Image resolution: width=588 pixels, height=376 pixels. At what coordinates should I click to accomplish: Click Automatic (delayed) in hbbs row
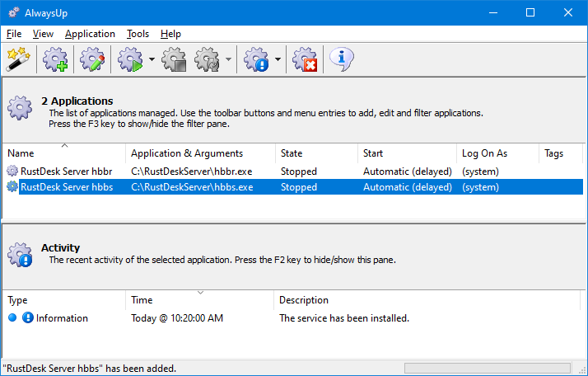point(408,187)
